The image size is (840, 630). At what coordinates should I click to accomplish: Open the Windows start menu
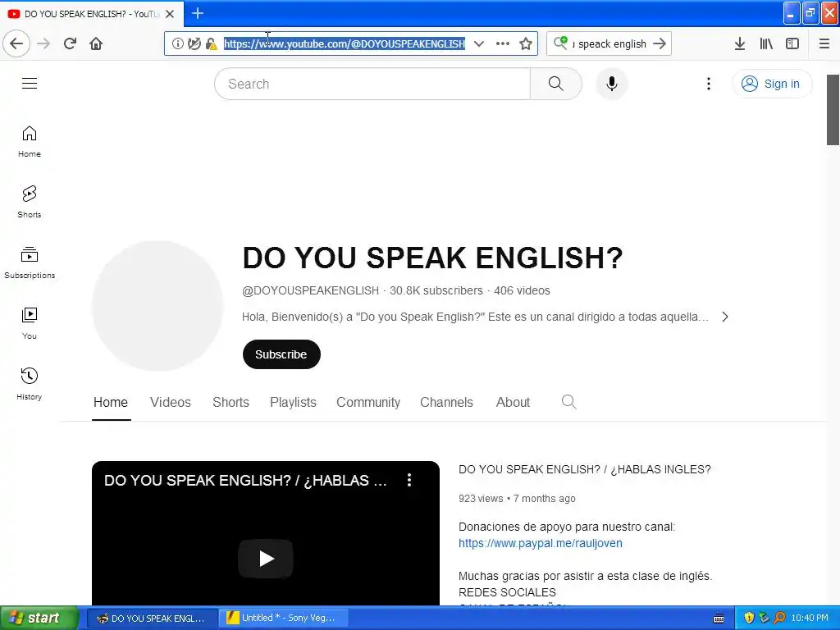coord(39,618)
